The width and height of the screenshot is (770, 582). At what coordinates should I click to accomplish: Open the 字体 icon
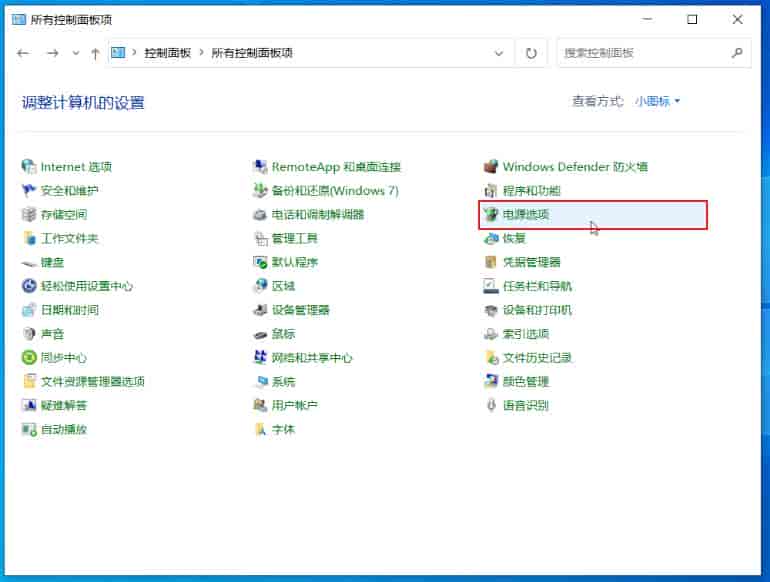[x=260, y=430]
